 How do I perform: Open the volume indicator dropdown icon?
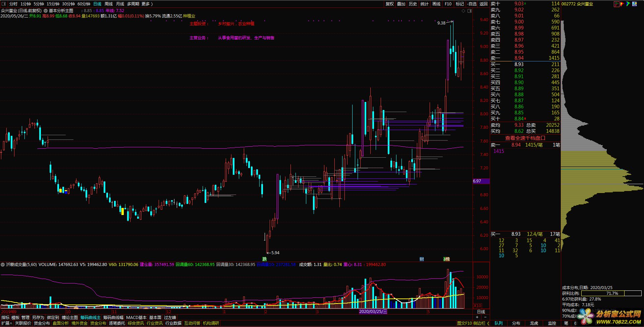coord(3,265)
